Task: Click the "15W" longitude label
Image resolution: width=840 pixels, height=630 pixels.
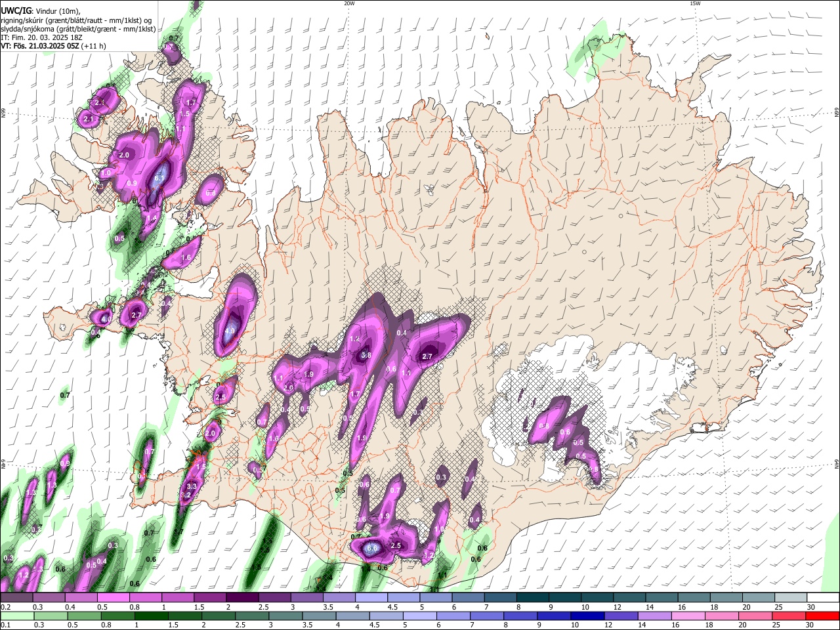Action: 695,3
